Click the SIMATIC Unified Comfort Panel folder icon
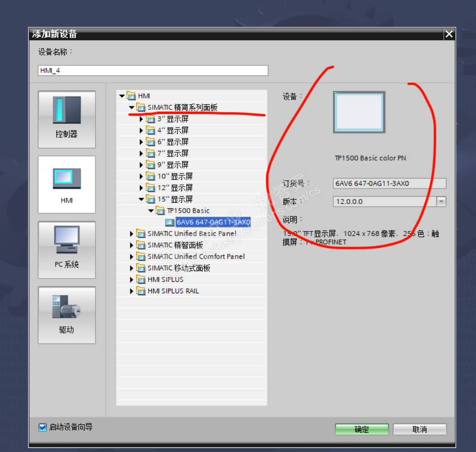 click(141, 256)
